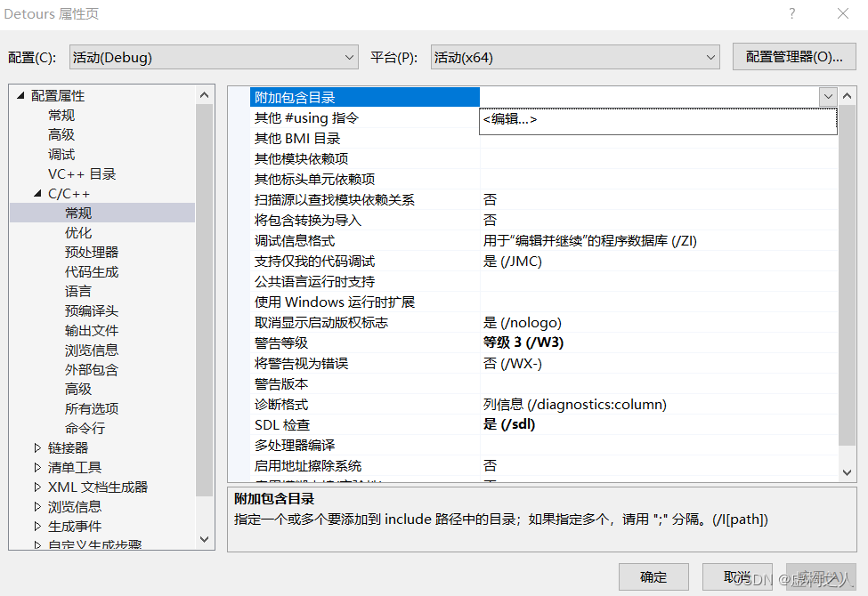Select the 警告版本 property
The width and height of the screenshot is (868, 596).
[281, 384]
